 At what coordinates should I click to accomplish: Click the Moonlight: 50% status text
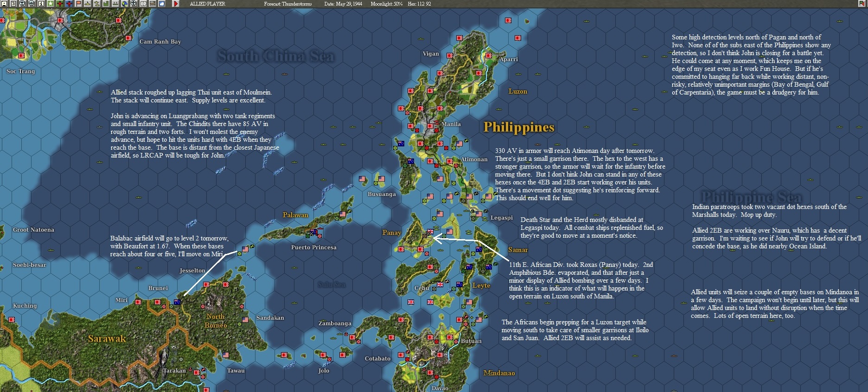tap(386, 4)
